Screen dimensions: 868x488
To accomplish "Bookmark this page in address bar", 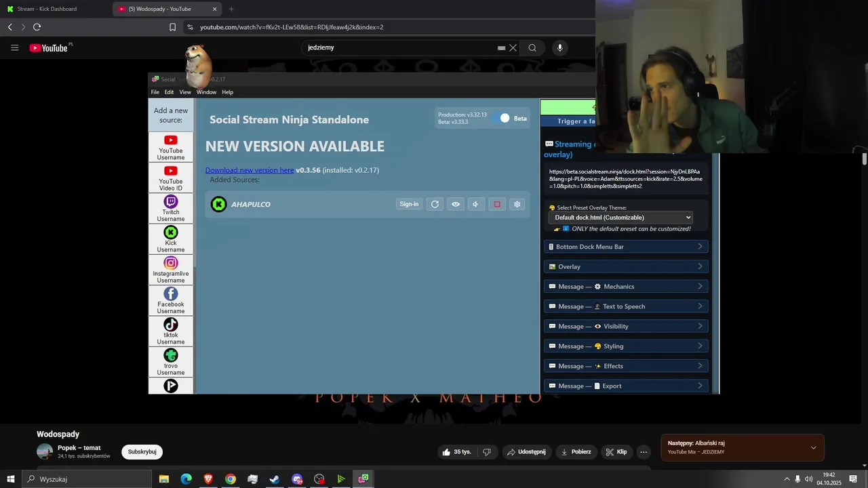I will (x=172, y=27).
